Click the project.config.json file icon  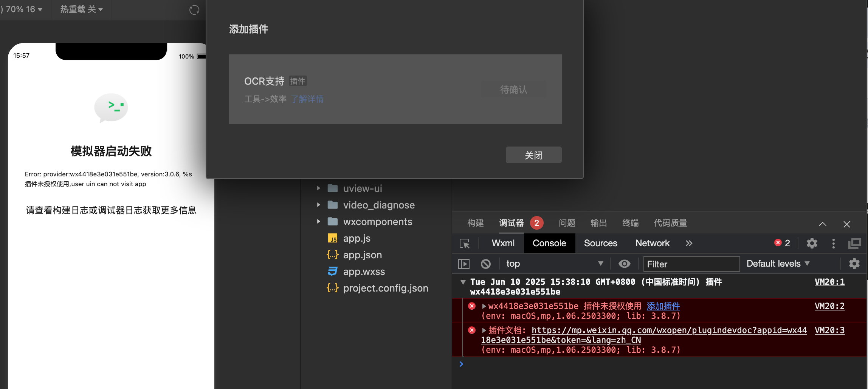point(333,288)
